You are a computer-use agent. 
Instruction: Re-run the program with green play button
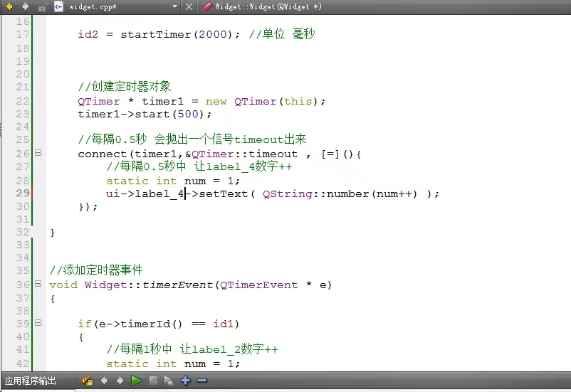(136, 381)
